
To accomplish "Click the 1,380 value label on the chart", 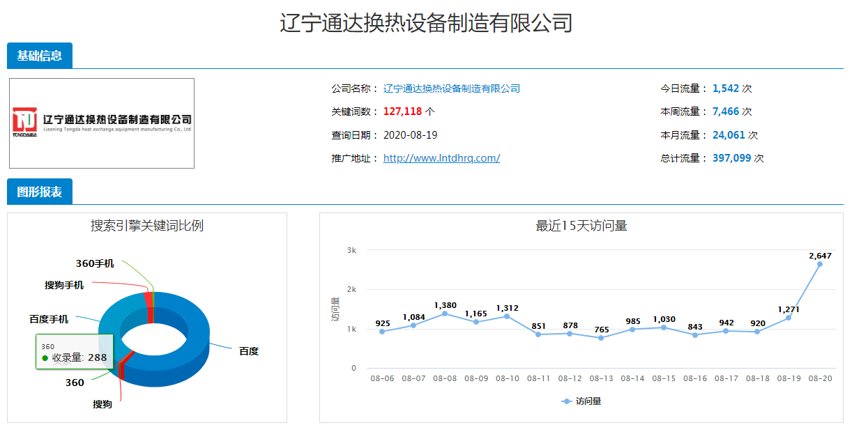I will pyautogui.click(x=445, y=305).
